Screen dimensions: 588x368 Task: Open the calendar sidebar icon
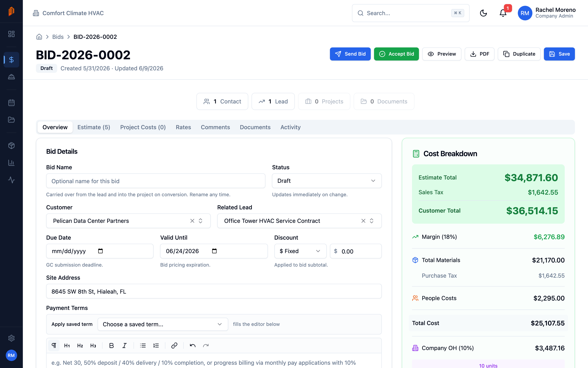coord(11,103)
